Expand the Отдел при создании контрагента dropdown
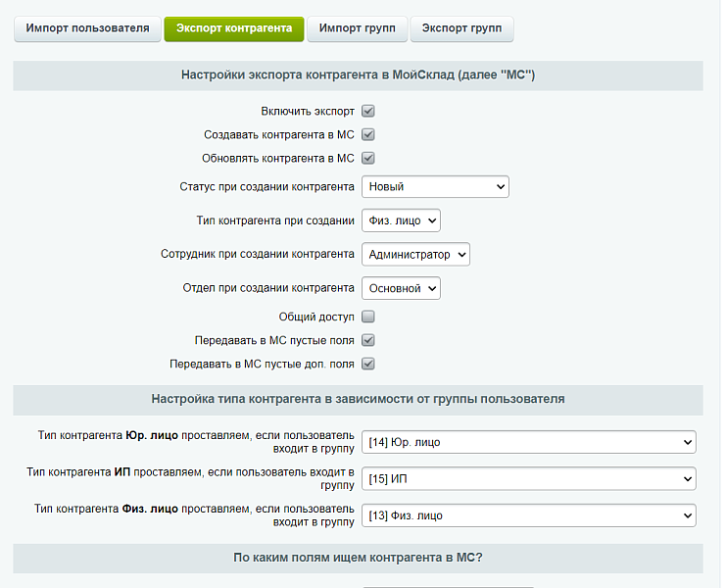This screenshot has width=726, height=588. pos(401,288)
